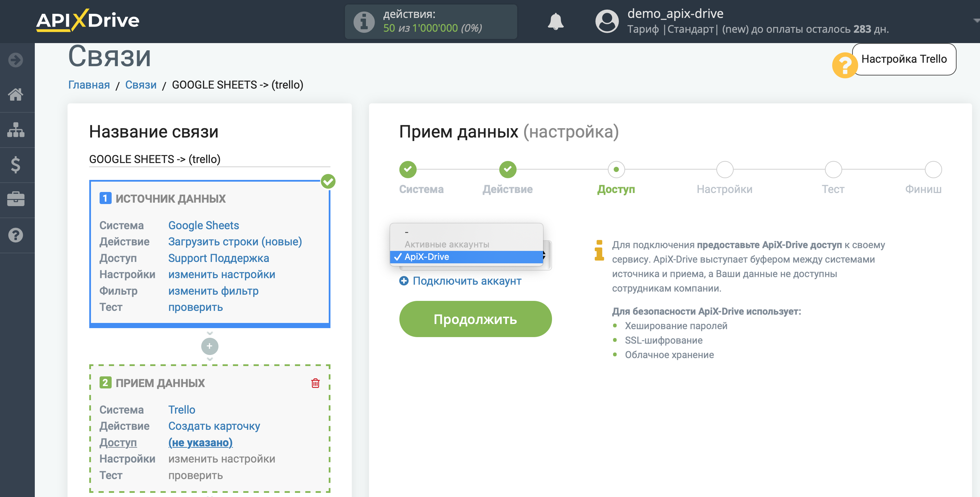980x497 pixels.
Task: Click Подключить аккаунт link
Action: [467, 281]
